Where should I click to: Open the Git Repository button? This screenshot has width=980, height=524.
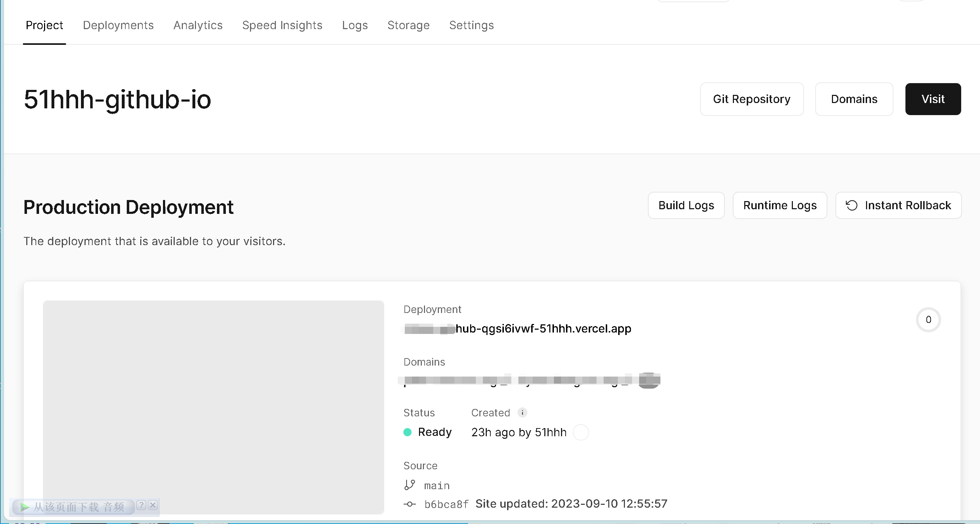point(751,99)
